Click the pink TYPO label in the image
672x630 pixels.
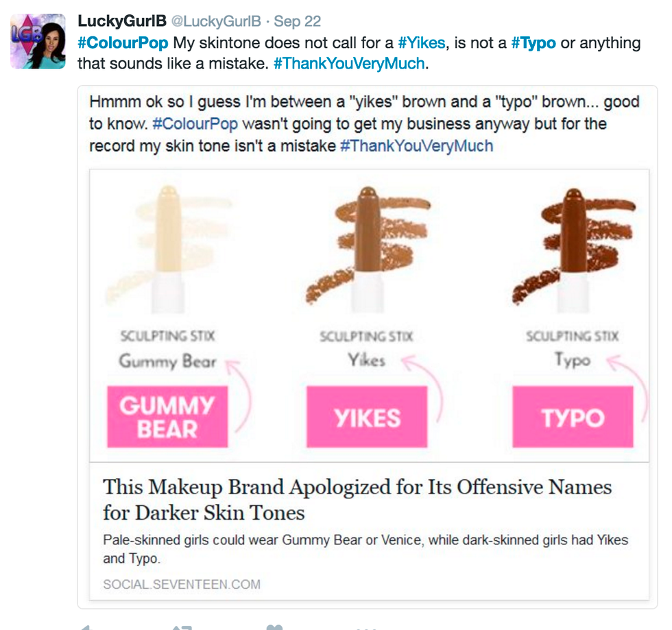tap(573, 417)
